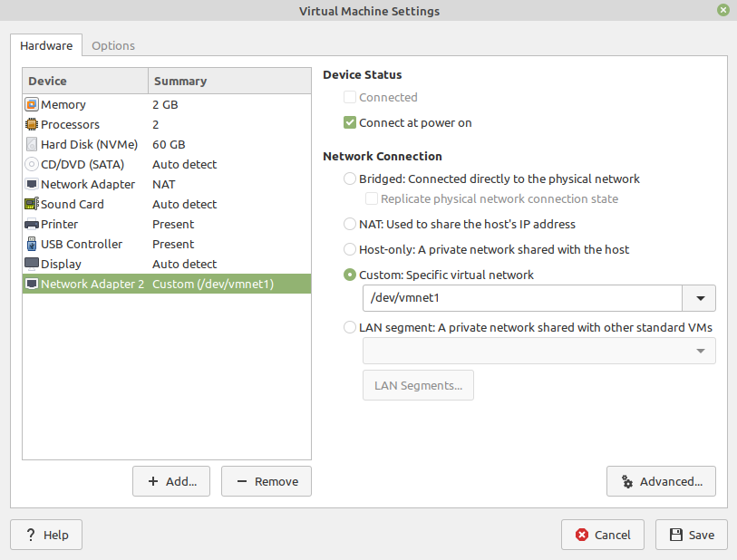Viewport: 737px width, 560px height.
Task: Select the Memory device icon
Action: [x=32, y=105]
